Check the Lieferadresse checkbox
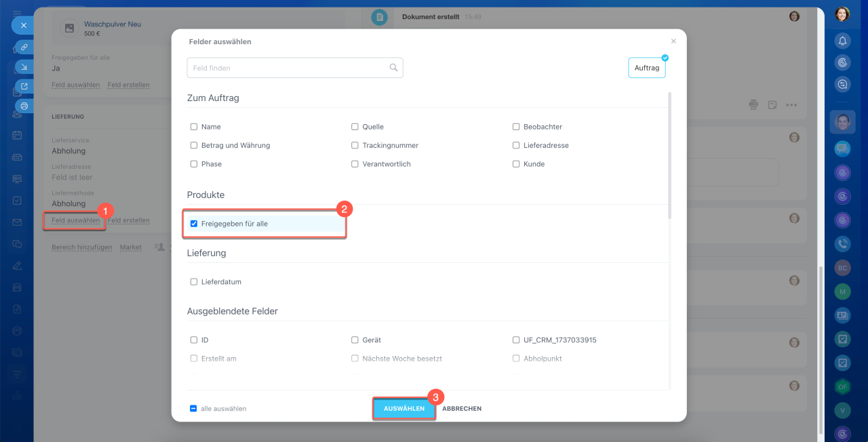This screenshot has height=442, width=868. click(x=516, y=145)
